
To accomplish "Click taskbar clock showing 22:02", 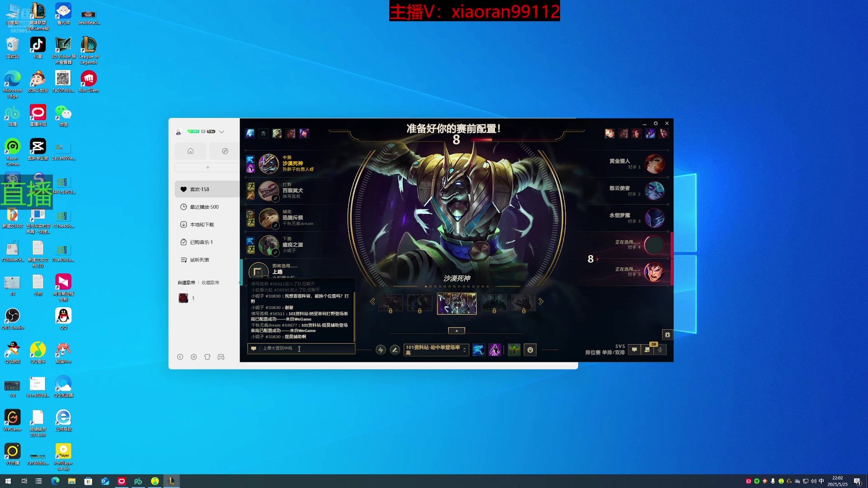I will point(837,481).
